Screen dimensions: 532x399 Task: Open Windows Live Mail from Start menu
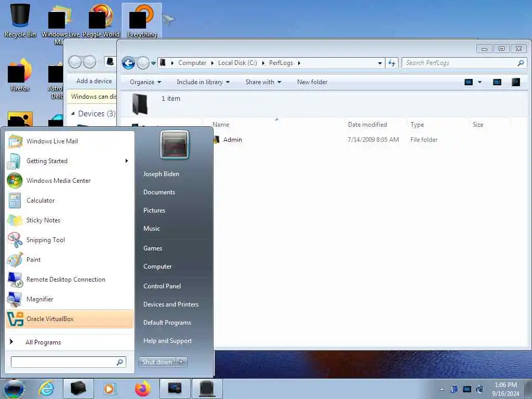[70, 141]
